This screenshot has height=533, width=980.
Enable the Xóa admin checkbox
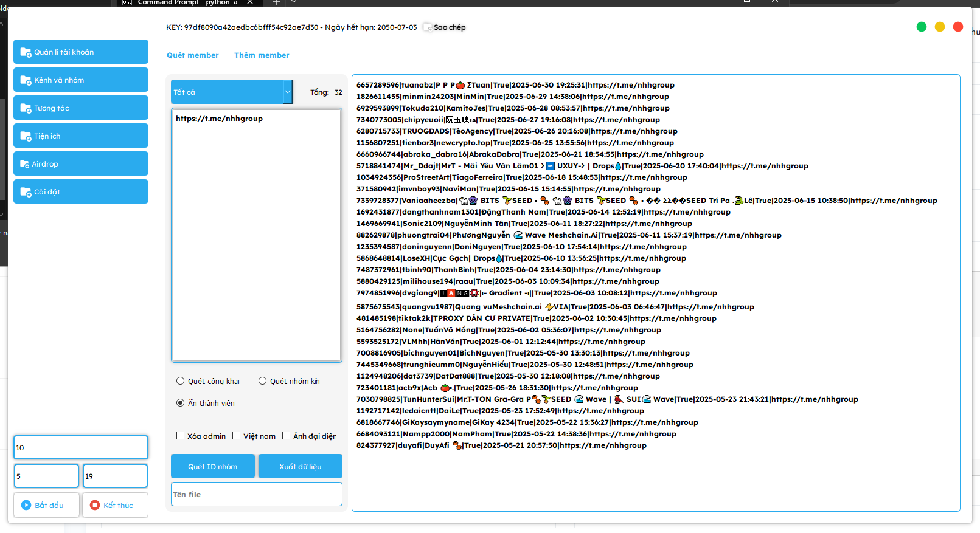pos(181,436)
